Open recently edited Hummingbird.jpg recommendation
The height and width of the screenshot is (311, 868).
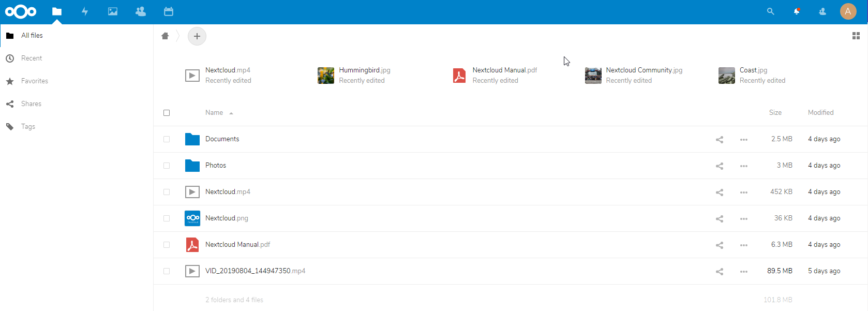[355, 76]
